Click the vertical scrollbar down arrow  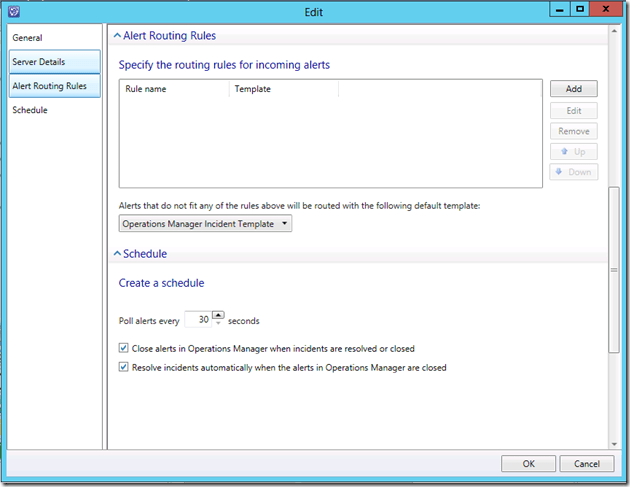pyautogui.click(x=615, y=442)
